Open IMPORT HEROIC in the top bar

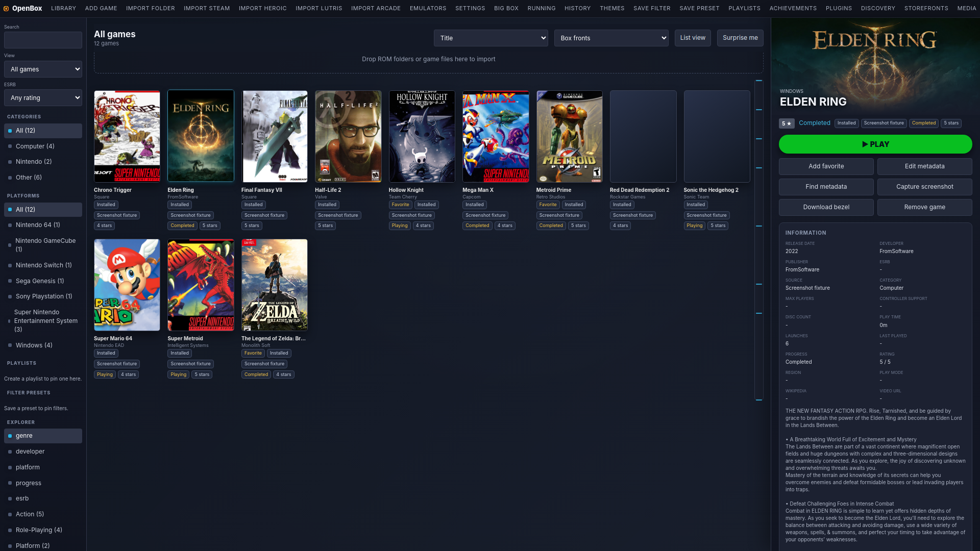coord(263,9)
